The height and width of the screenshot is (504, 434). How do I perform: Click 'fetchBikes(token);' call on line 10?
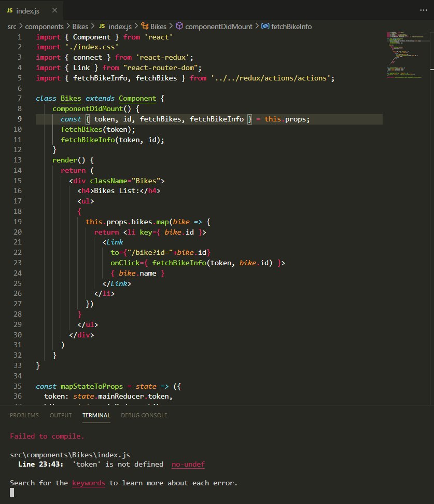[98, 130]
